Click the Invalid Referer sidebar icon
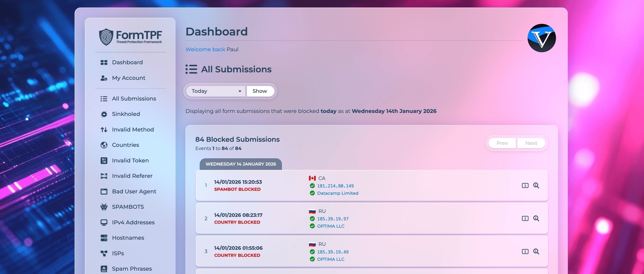 (x=104, y=176)
